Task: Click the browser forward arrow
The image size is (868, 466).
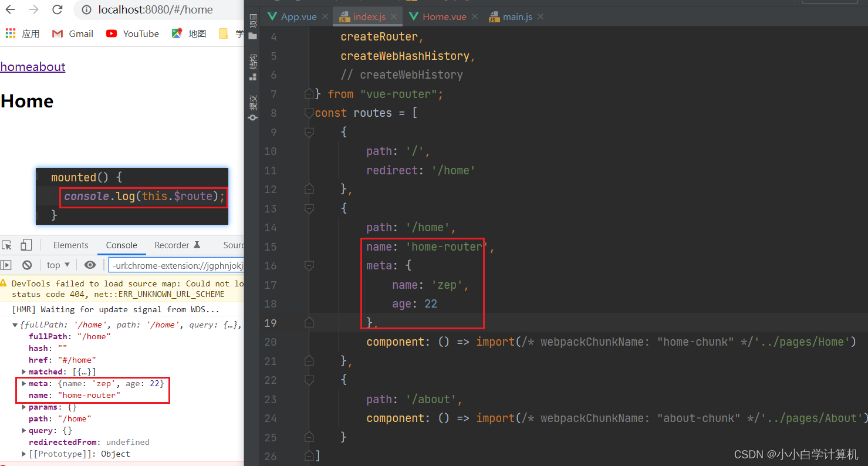Action: (x=35, y=9)
